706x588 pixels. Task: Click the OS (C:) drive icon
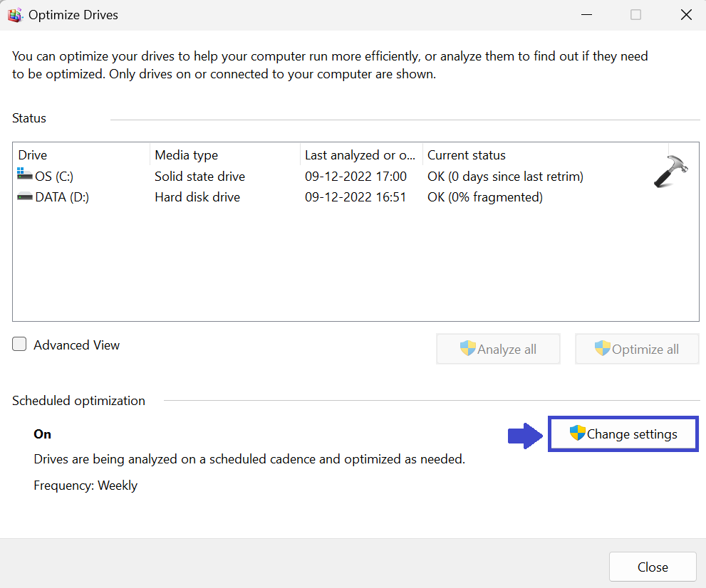(x=25, y=176)
